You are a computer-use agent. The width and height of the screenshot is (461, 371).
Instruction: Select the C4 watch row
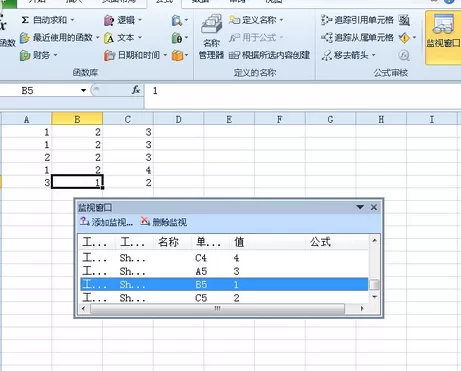tap(224, 258)
